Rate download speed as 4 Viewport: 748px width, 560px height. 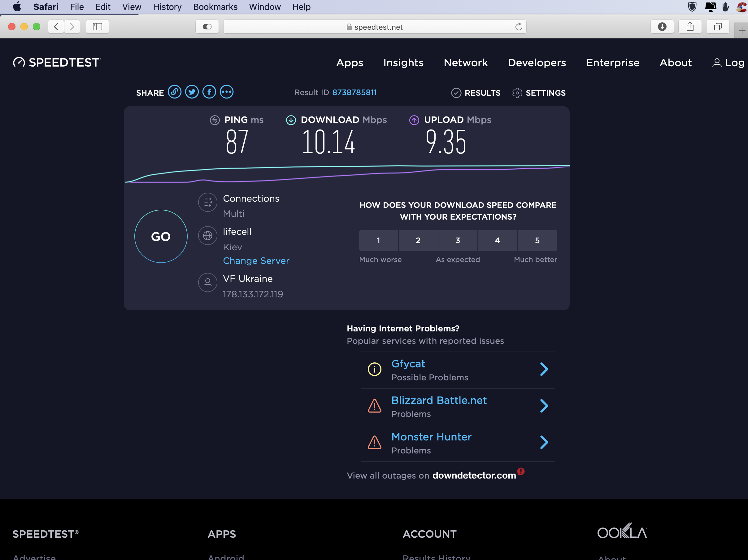498,240
